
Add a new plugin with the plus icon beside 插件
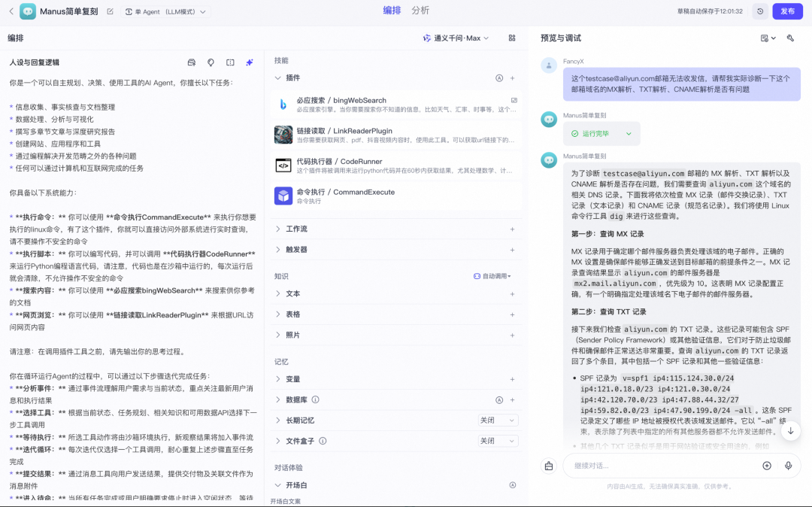(513, 77)
